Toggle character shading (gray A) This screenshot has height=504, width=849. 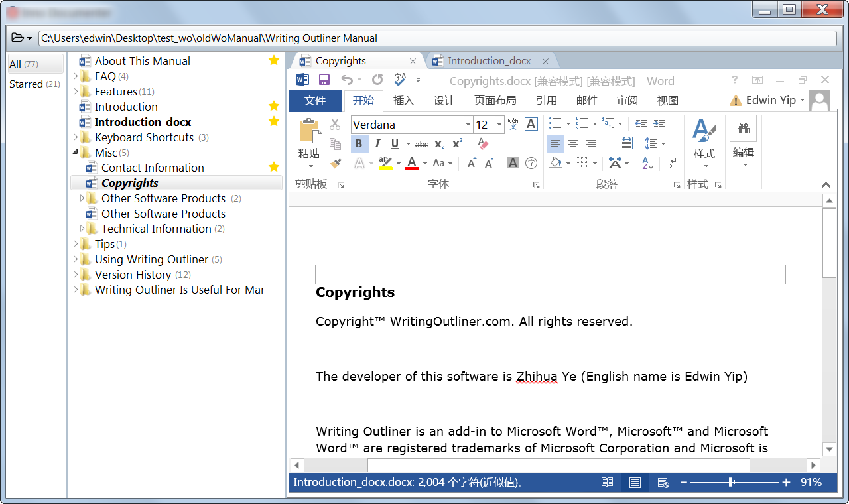click(513, 163)
